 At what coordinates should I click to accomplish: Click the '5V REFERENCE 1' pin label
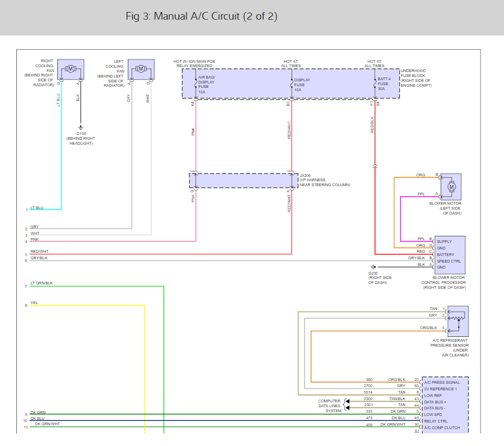click(x=440, y=389)
